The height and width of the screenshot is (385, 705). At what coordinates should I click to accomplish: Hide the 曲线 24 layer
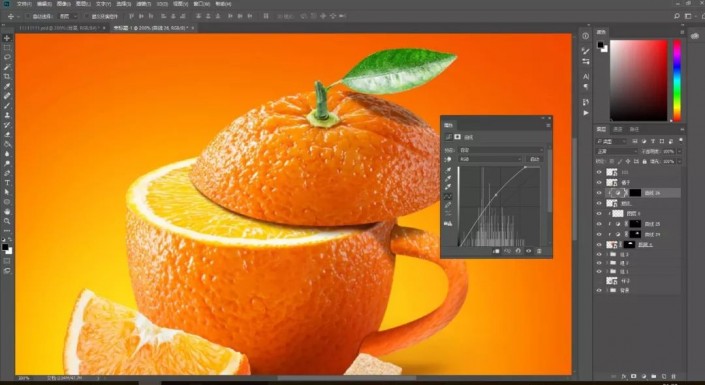coord(599,234)
